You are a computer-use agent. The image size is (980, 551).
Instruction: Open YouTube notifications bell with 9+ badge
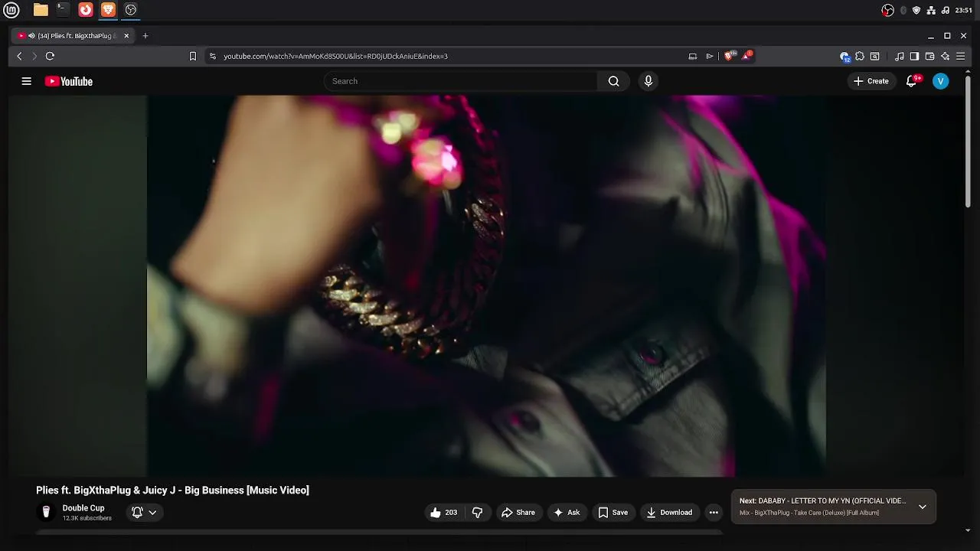(912, 81)
